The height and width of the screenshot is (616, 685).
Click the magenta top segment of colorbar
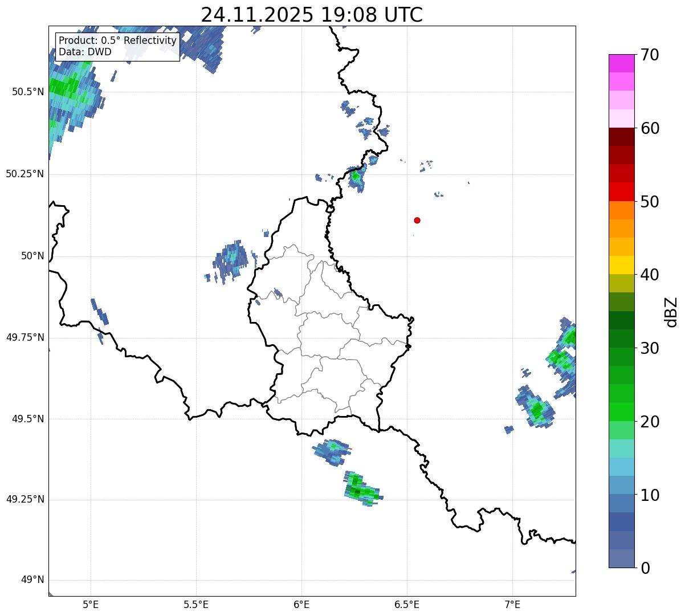pyautogui.click(x=621, y=63)
